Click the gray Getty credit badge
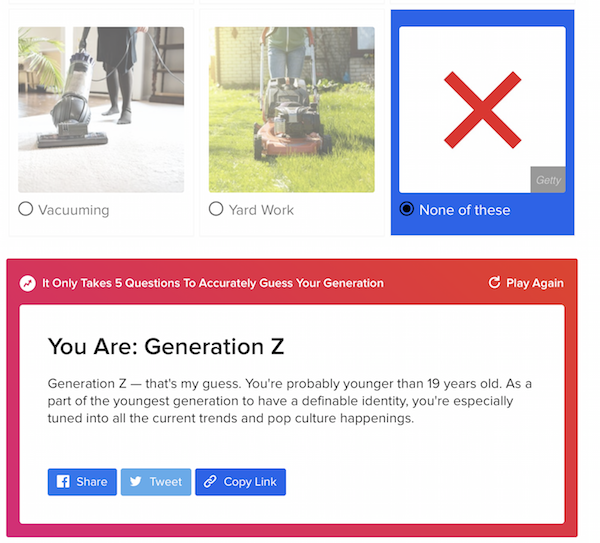The width and height of the screenshot is (600, 543). pos(548,180)
